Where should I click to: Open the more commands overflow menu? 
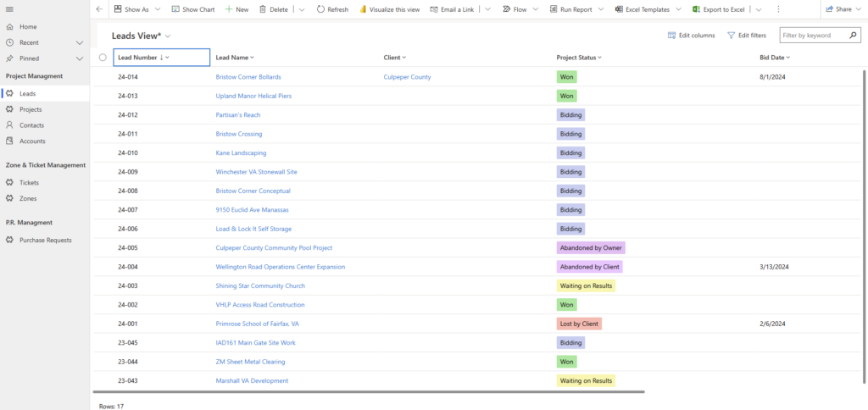coord(778,9)
